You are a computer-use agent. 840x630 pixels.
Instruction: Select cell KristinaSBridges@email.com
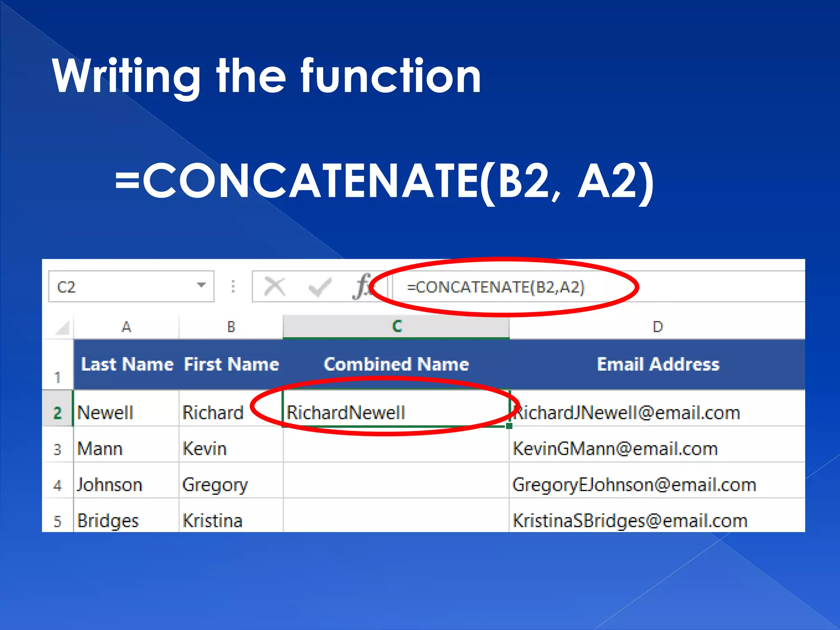tap(657, 516)
